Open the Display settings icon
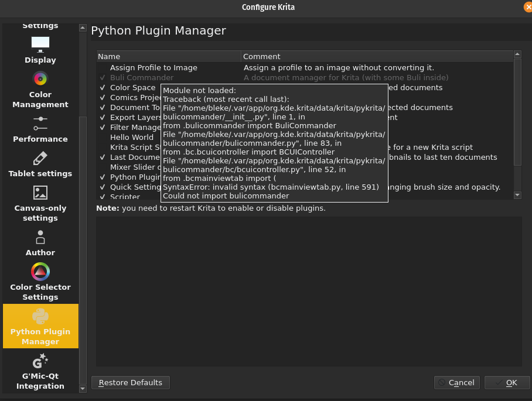532x401 pixels. pos(40,44)
